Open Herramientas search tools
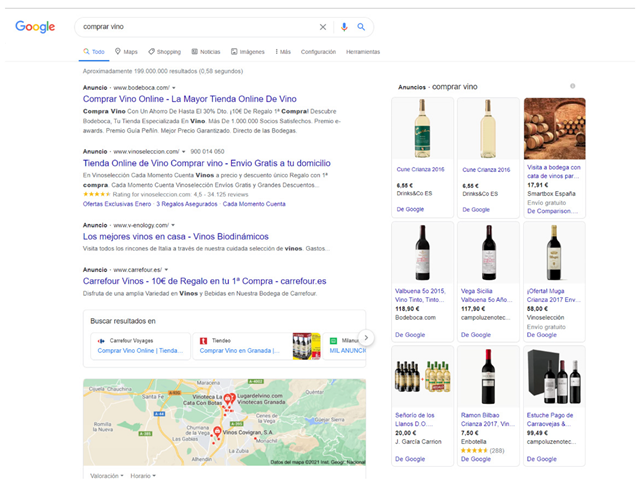 pyautogui.click(x=363, y=51)
